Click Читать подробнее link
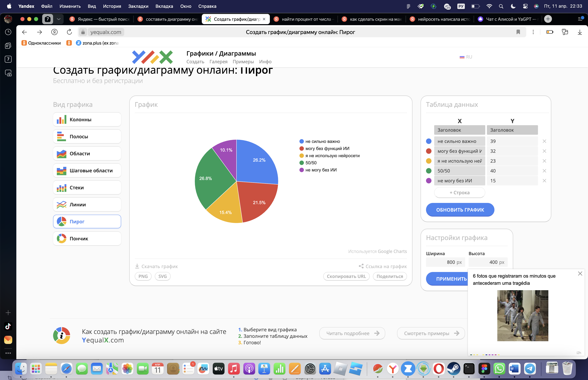Screen dimensions: 588x380 [352, 333]
